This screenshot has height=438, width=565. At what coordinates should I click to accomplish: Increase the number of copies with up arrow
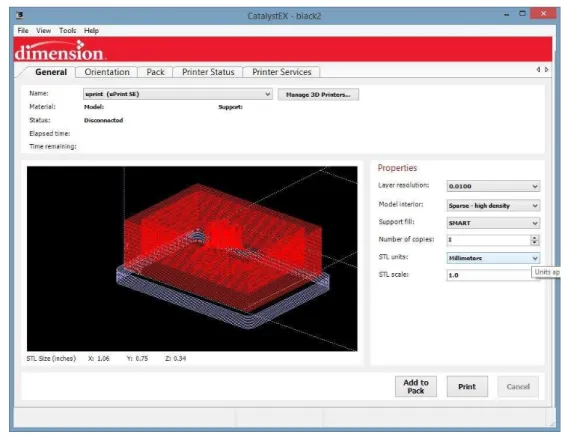535,237
